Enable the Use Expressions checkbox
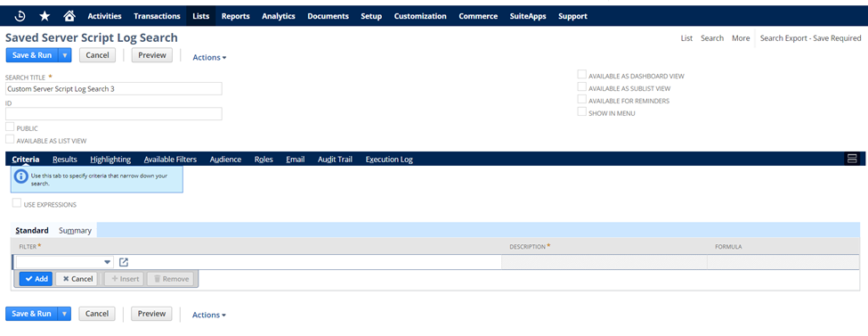 pos(17,203)
